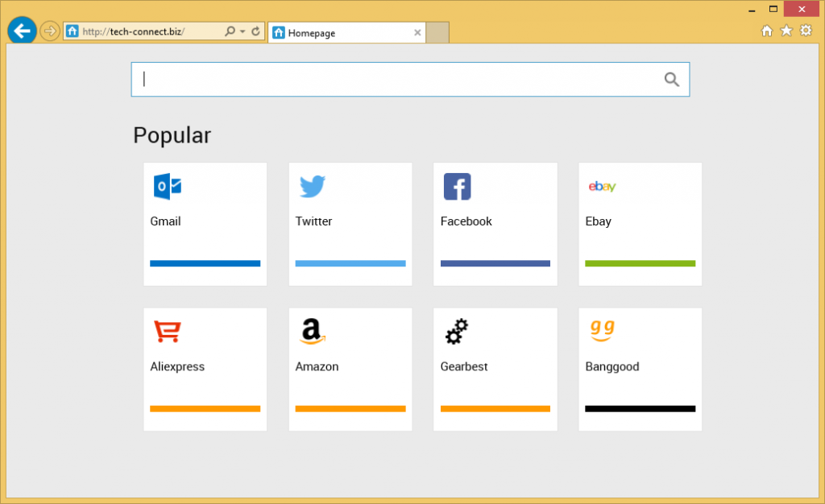Open the Twitter bird icon tile
The image size is (825, 504).
312,187
